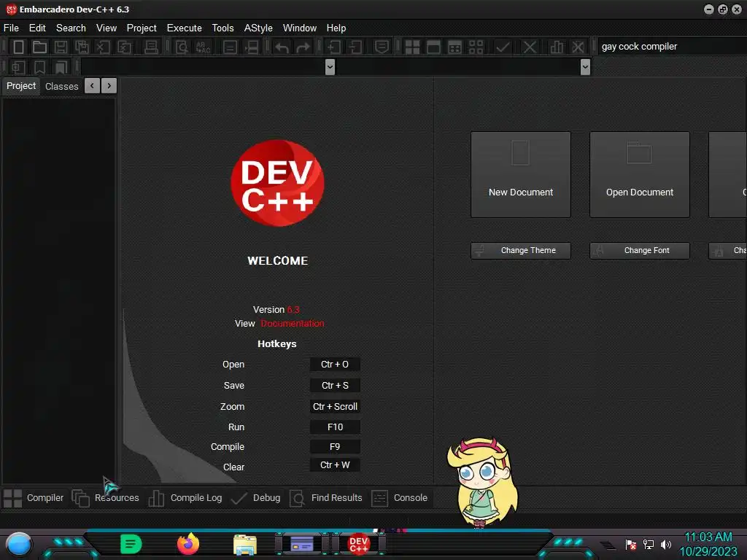This screenshot has height=560, width=747.
Task: Open the Find Results bottom tab
Action: (326, 498)
